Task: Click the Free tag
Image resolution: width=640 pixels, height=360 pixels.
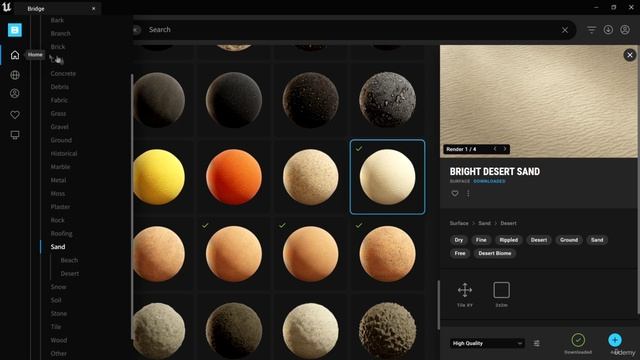Action: point(460,253)
